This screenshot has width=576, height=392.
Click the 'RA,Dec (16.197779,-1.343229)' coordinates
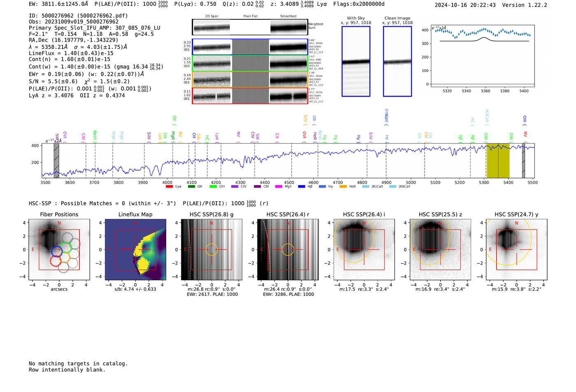tap(74, 40)
